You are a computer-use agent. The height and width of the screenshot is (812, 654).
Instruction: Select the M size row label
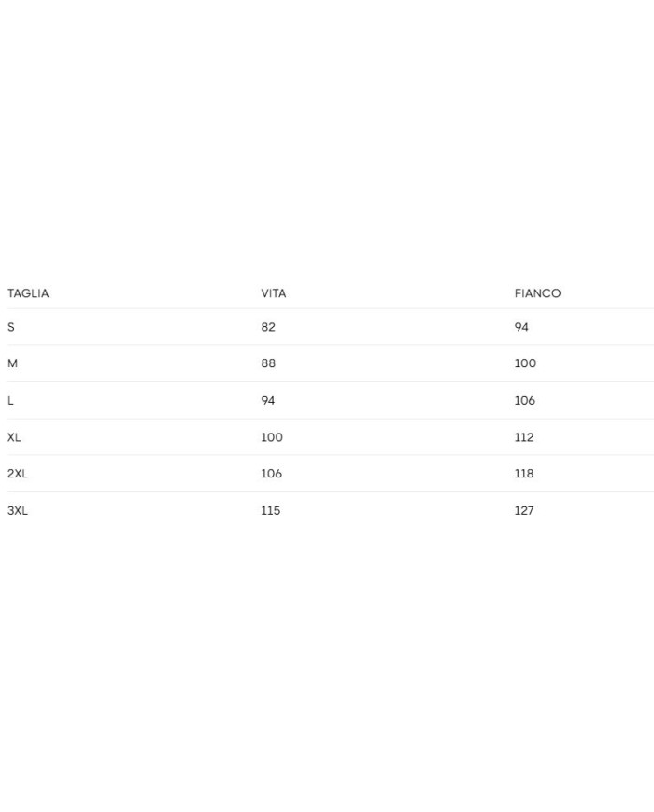tap(12, 363)
